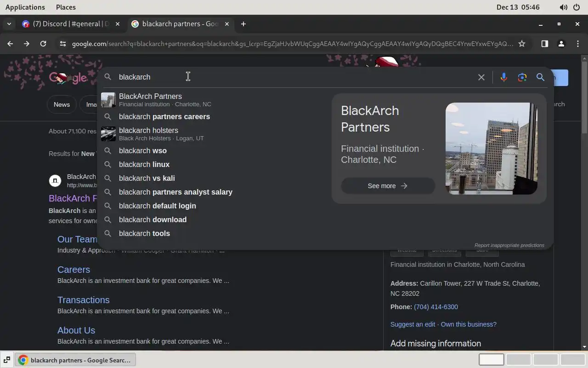The image size is (588, 368).
Task: Reload the current page
Action: pyautogui.click(x=43, y=44)
